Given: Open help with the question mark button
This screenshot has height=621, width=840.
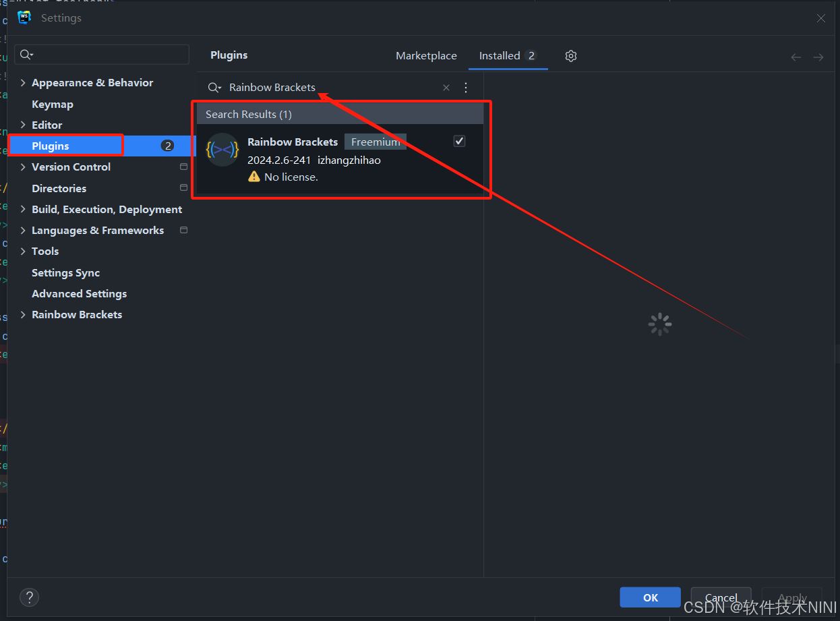Looking at the screenshot, I should click(x=30, y=597).
